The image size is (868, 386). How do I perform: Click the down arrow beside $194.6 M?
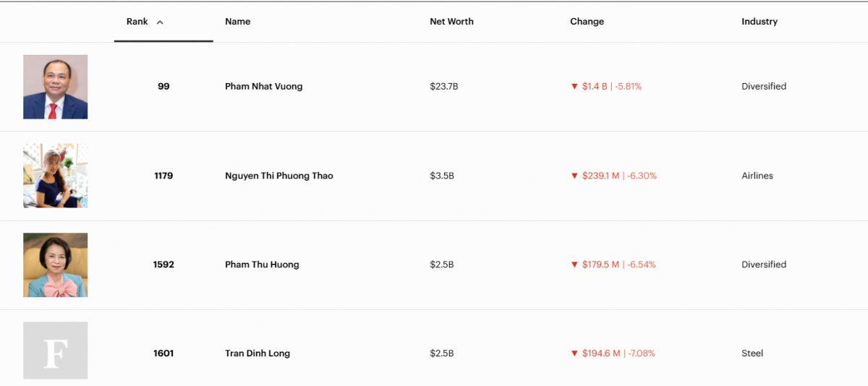coord(574,353)
